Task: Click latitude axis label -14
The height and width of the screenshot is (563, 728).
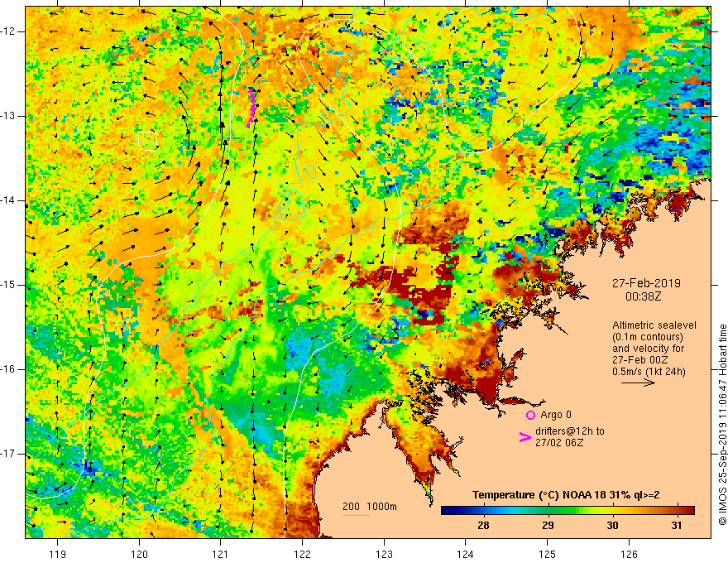Action: (x=9, y=200)
